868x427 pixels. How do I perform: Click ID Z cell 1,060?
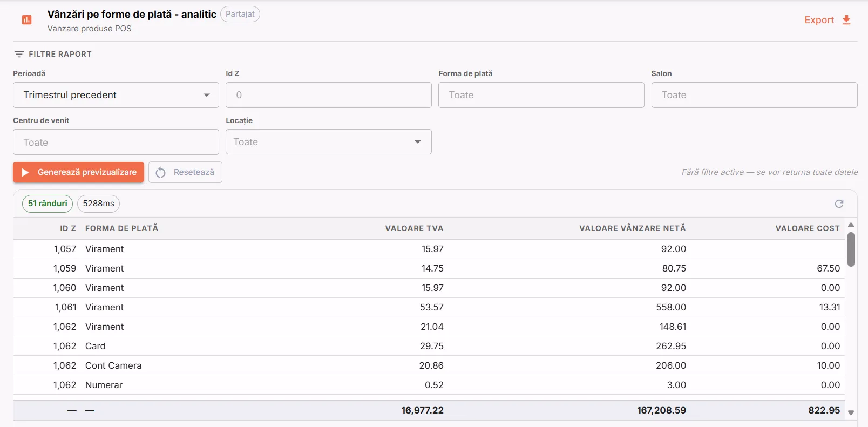(65, 288)
